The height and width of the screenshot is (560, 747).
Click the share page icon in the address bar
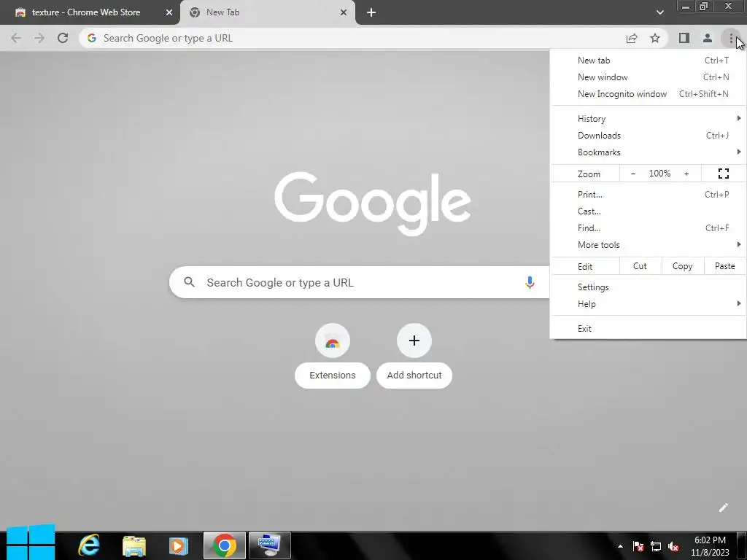[632, 38]
